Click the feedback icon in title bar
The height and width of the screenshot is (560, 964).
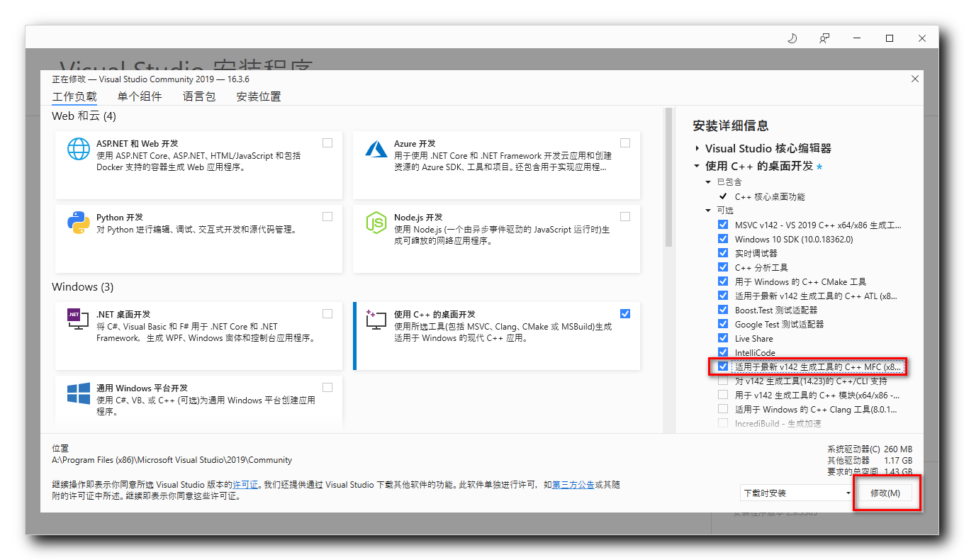tap(824, 38)
